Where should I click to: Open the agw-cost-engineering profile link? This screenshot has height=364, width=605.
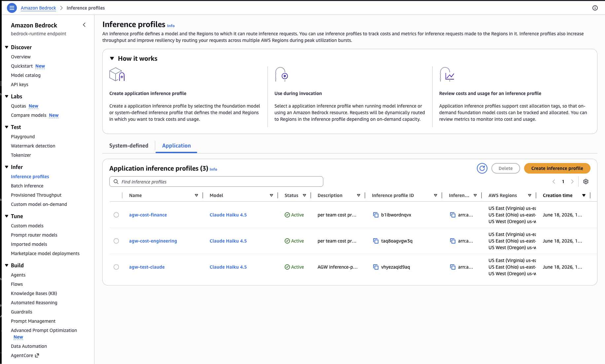(x=153, y=241)
